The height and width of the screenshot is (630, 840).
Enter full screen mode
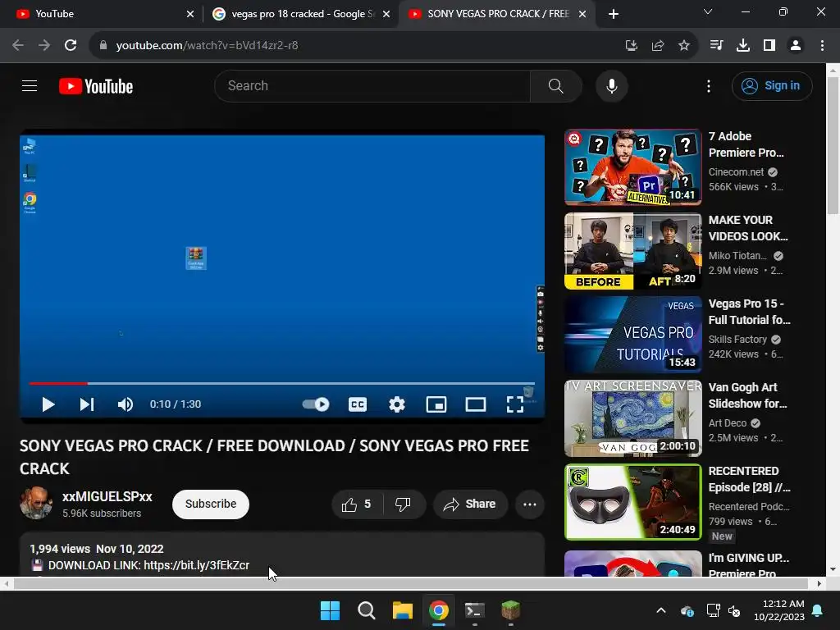[x=515, y=404]
